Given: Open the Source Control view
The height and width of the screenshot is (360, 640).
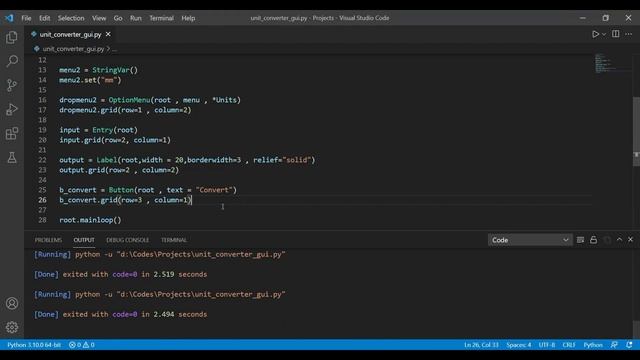Looking at the screenshot, I should pyautogui.click(x=12, y=85).
